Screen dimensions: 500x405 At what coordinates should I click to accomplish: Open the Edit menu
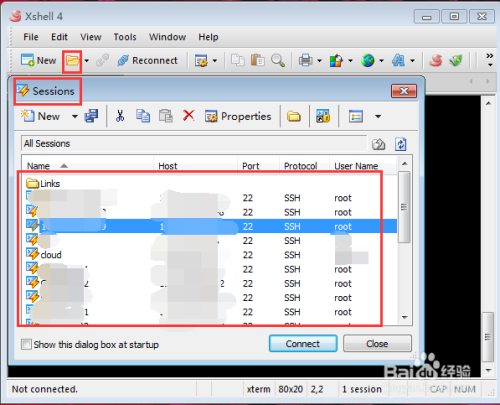[x=59, y=37]
